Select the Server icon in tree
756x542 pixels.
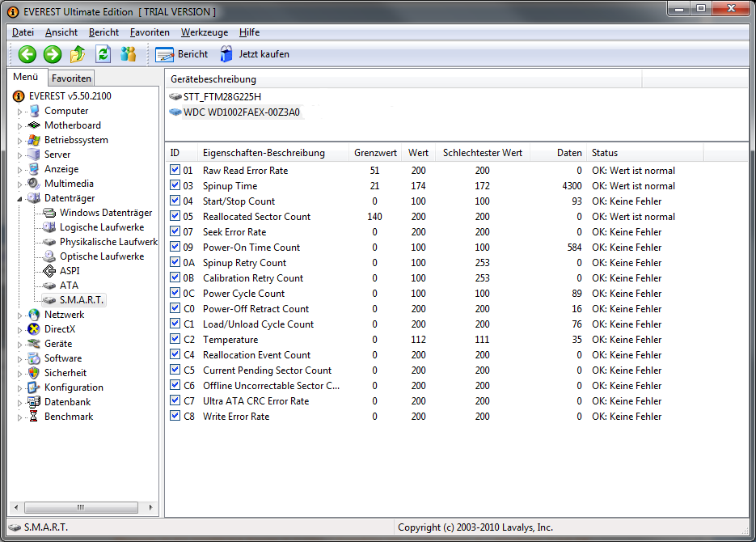pos(34,155)
